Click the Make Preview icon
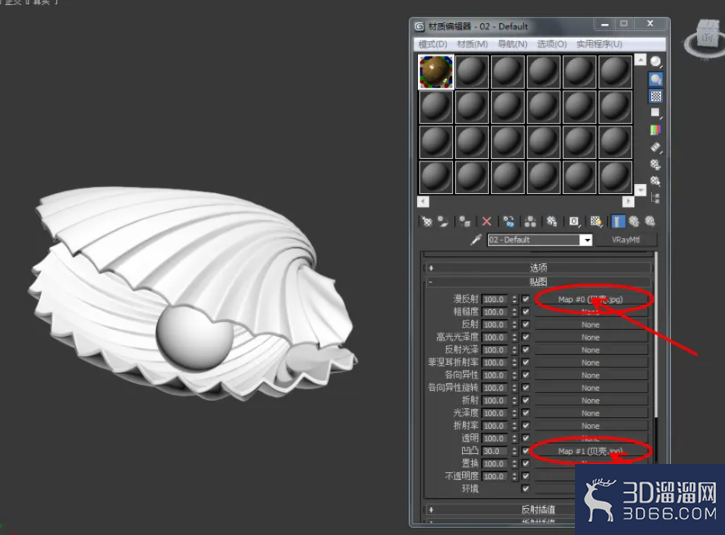The width and height of the screenshot is (725, 535). (x=655, y=147)
